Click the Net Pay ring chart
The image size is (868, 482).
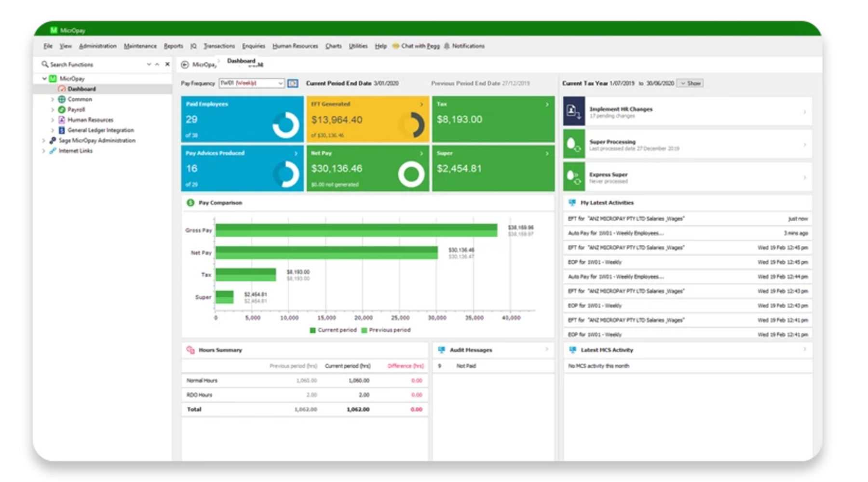click(x=411, y=174)
